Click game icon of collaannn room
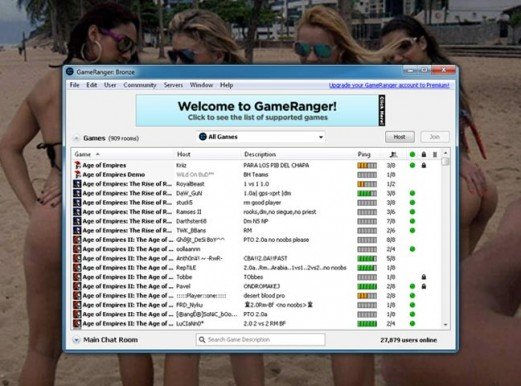521x386 pixels. [77, 249]
